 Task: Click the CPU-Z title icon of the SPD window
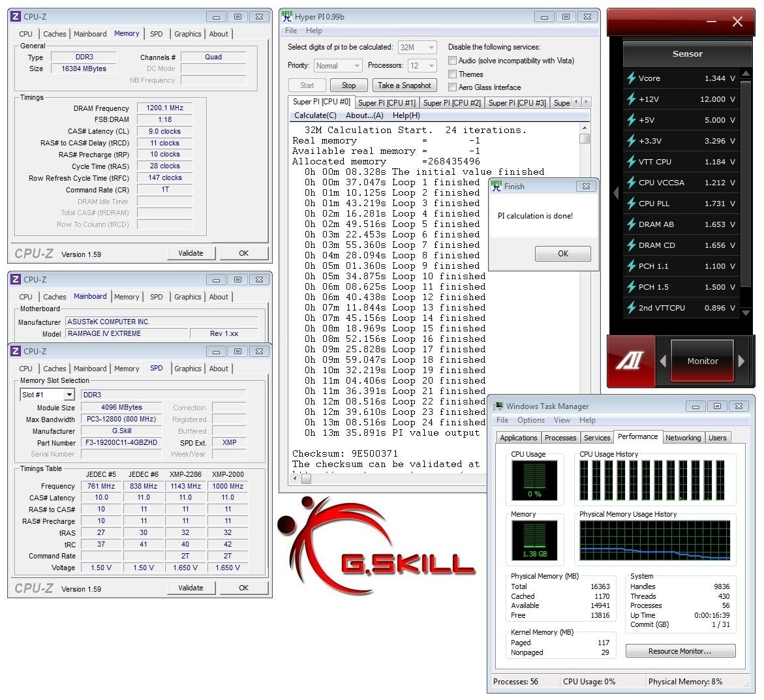point(16,351)
